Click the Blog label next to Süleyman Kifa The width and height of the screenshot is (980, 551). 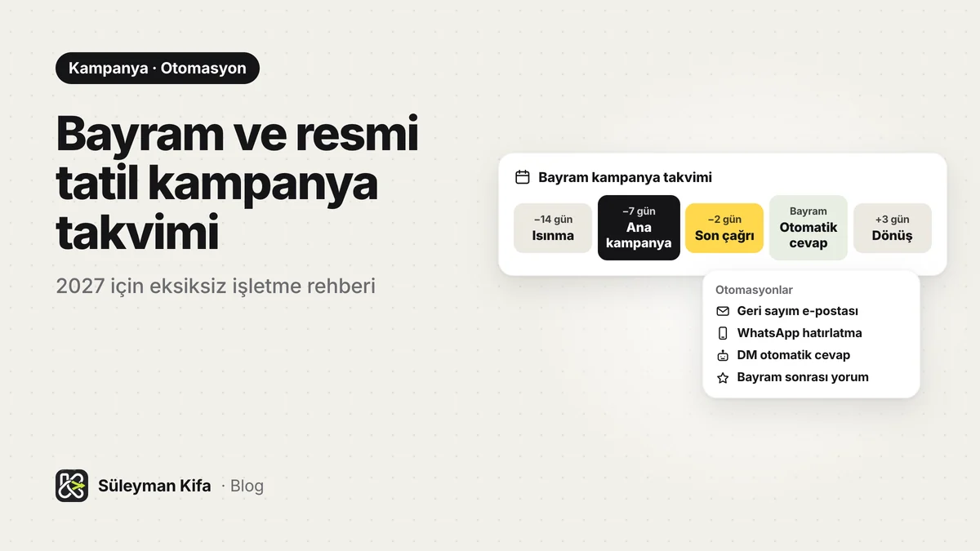coord(247,486)
